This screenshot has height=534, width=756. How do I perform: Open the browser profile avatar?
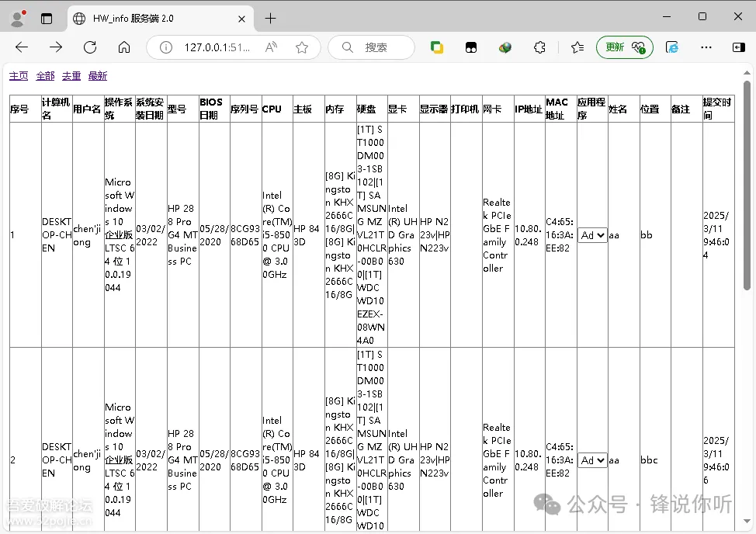click(x=18, y=19)
